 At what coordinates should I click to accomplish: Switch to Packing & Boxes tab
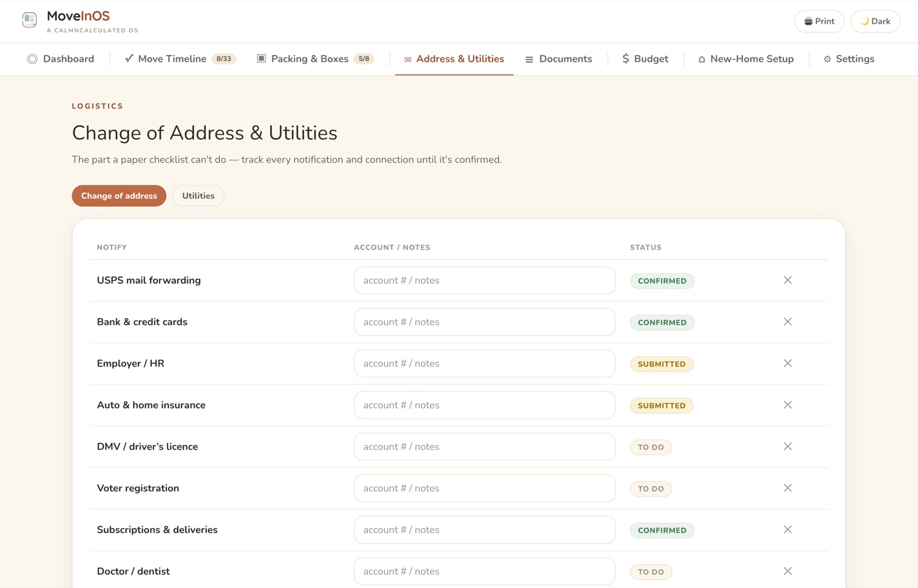(315, 59)
